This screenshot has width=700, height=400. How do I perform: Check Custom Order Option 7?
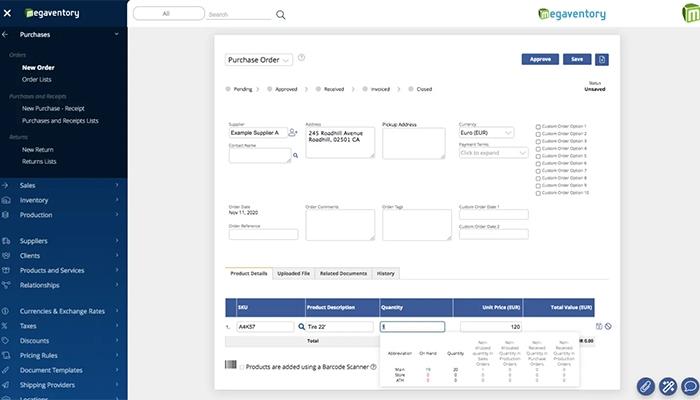538,171
